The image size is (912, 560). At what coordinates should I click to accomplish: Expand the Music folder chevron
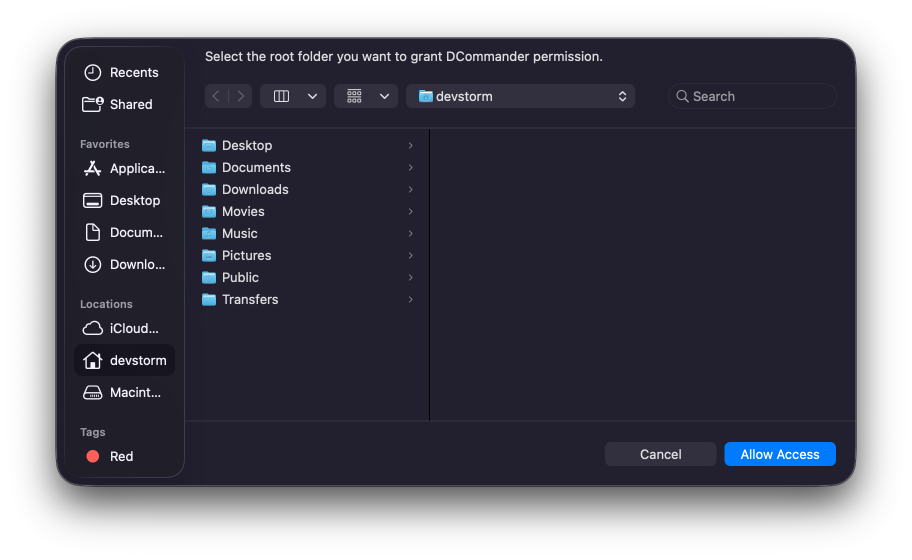411,234
